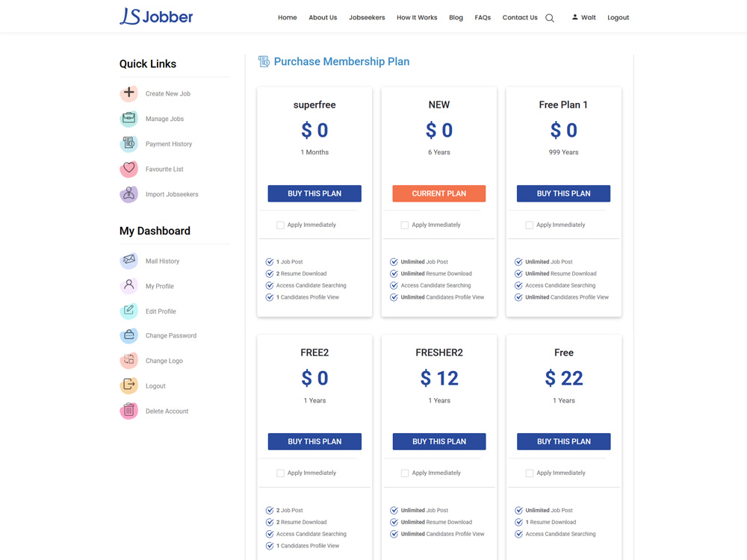
Task: Open the Contact Us page
Action: point(520,18)
